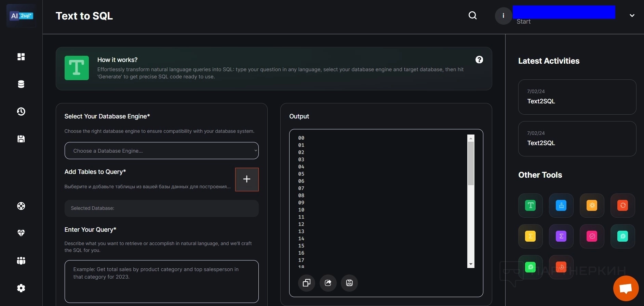Screen dimensions: 644x306
Task: Expand the account menu chevron in the header
Action: (632, 15)
